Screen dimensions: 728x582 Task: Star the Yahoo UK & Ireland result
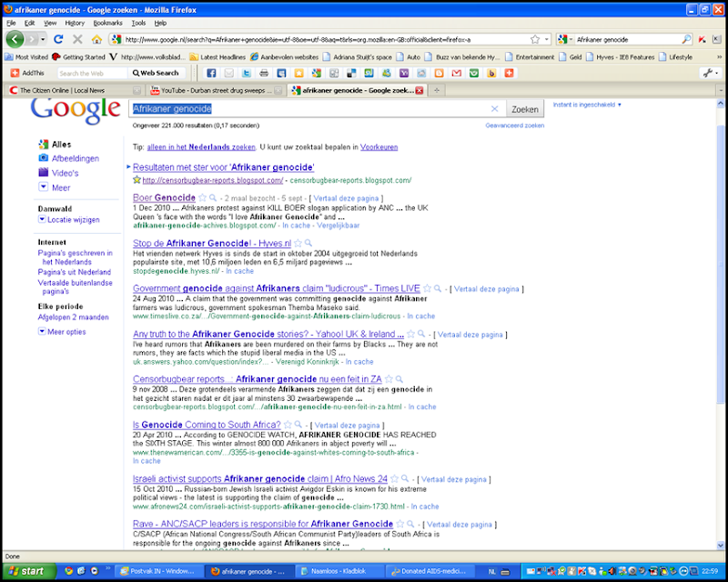411,334
